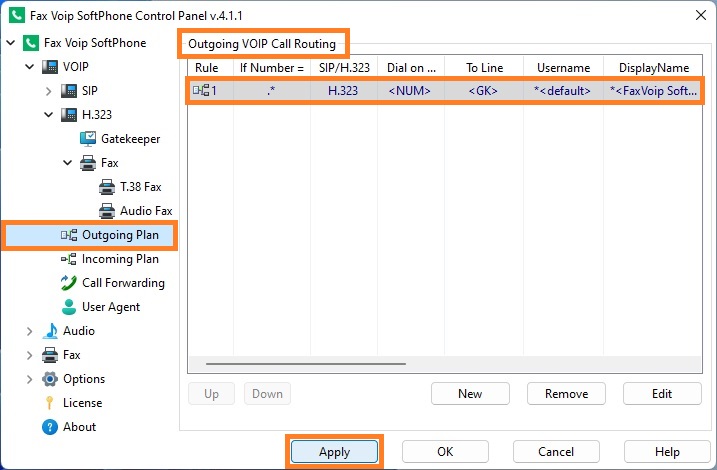This screenshot has width=717, height=470.
Task: Click the SIP node phone icon
Action: [69, 91]
